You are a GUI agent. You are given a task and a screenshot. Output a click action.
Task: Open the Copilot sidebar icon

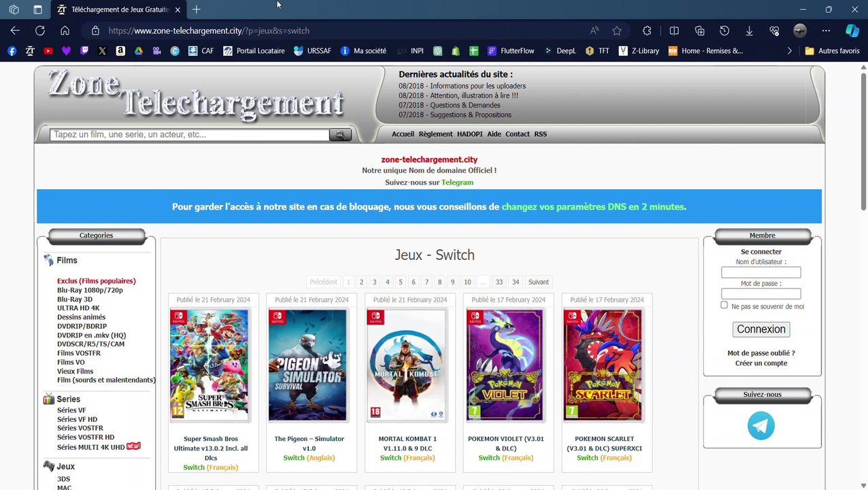point(852,31)
